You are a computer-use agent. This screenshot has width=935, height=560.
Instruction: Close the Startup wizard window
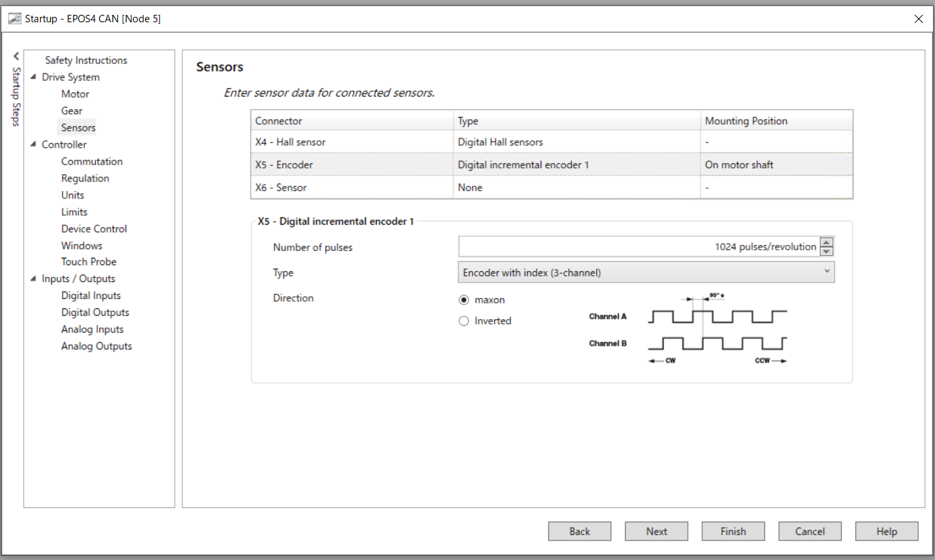(x=918, y=19)
